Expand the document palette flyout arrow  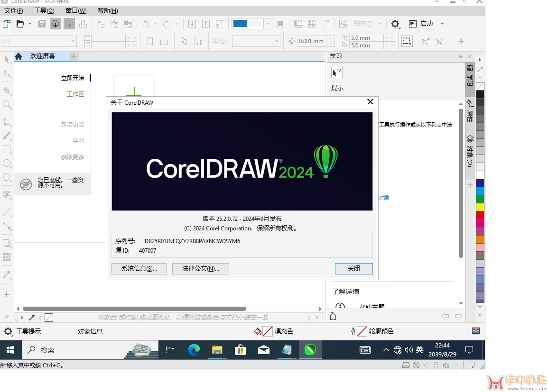[22, 317]
